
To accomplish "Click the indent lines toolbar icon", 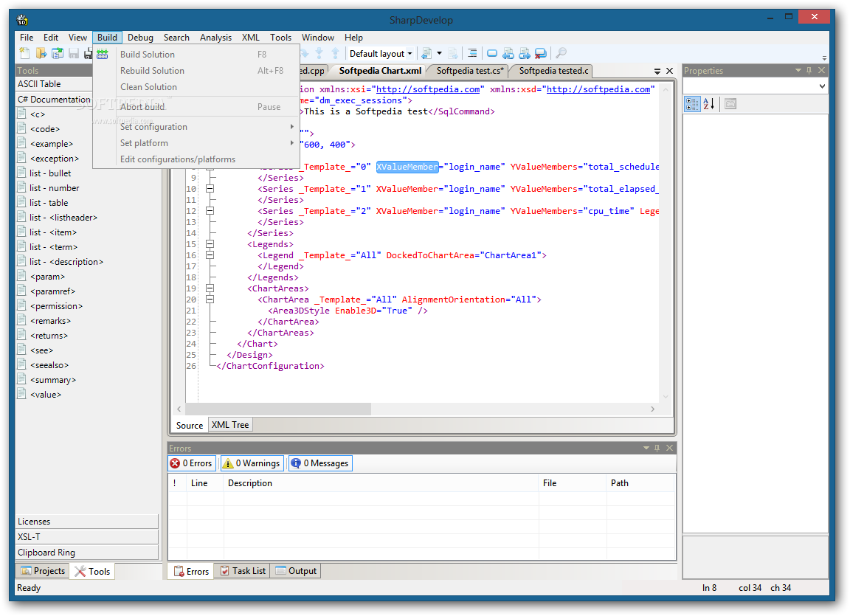I will point(472,53).
